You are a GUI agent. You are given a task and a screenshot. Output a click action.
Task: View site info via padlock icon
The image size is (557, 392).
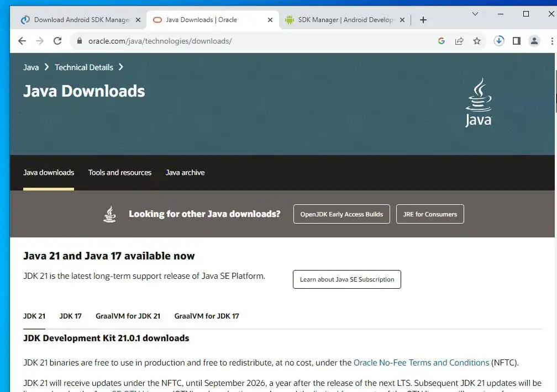click(80, 41)
